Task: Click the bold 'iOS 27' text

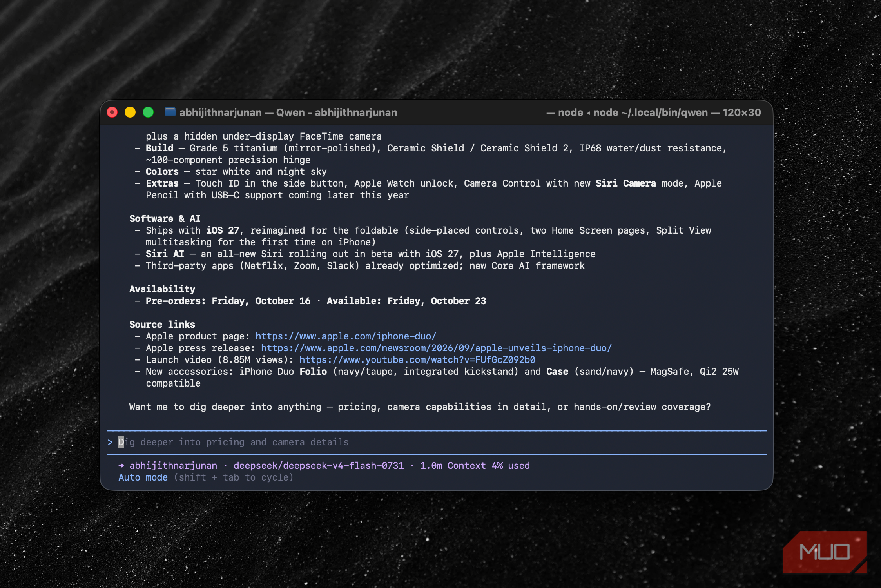Action: [223, 230]
